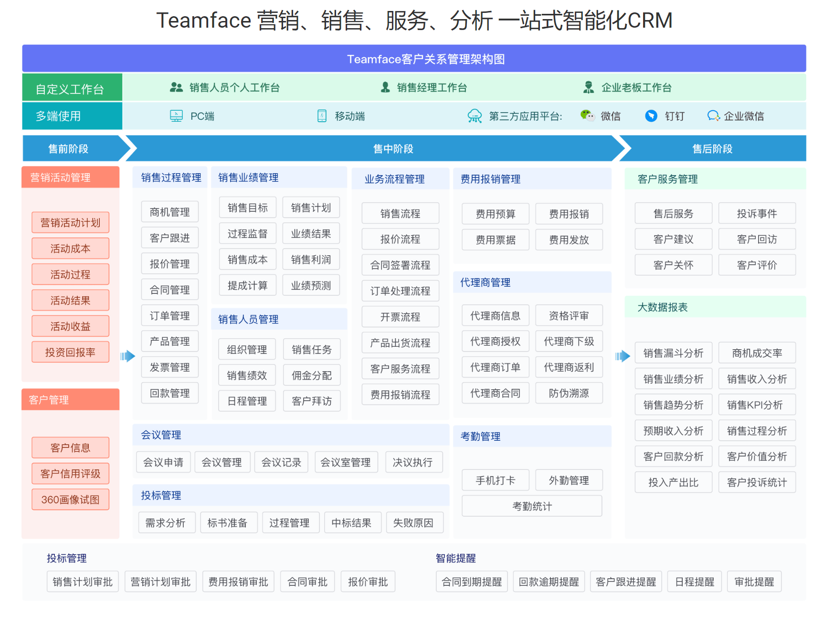834x644 pixels.
Task: Click 客户投诉统计 box
Action: 757,482
